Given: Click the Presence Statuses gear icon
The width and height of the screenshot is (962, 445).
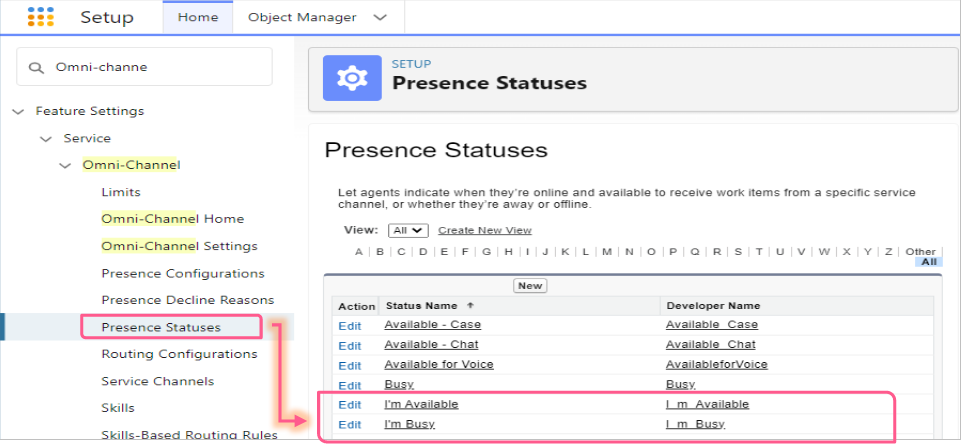Looking at the screenshot, I should (352, 78).
